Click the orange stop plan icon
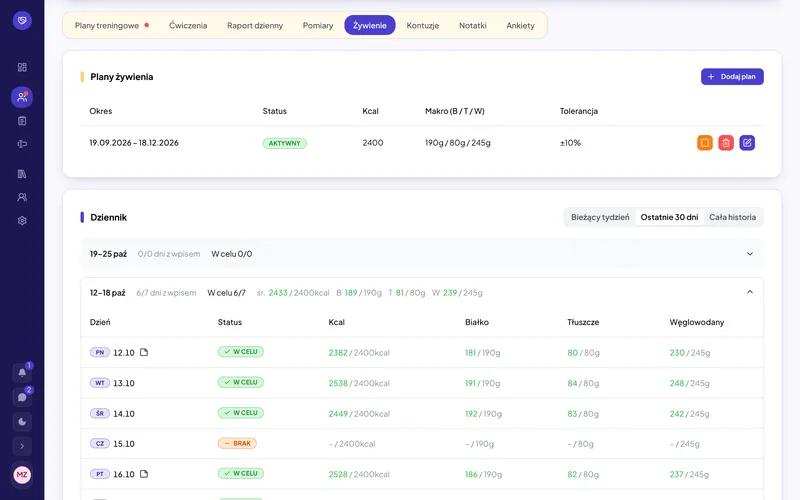This screenshot has width=800, height=500. tap(705, 143)
